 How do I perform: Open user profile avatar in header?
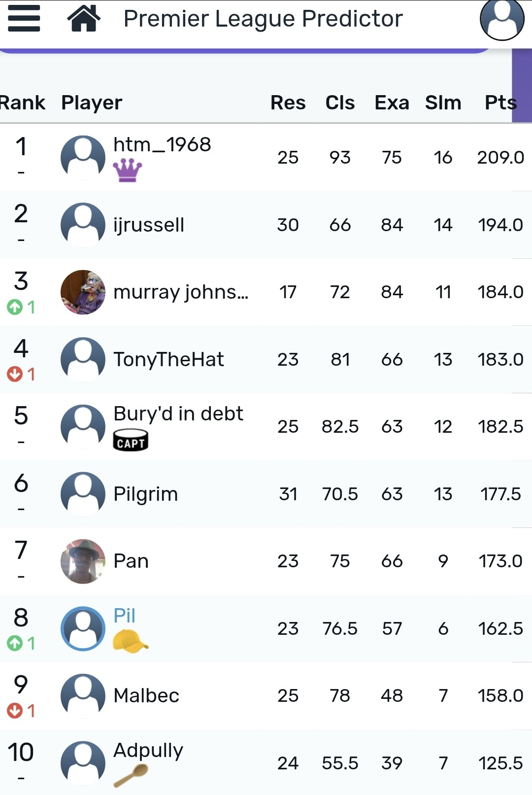[x=501, y=19]
